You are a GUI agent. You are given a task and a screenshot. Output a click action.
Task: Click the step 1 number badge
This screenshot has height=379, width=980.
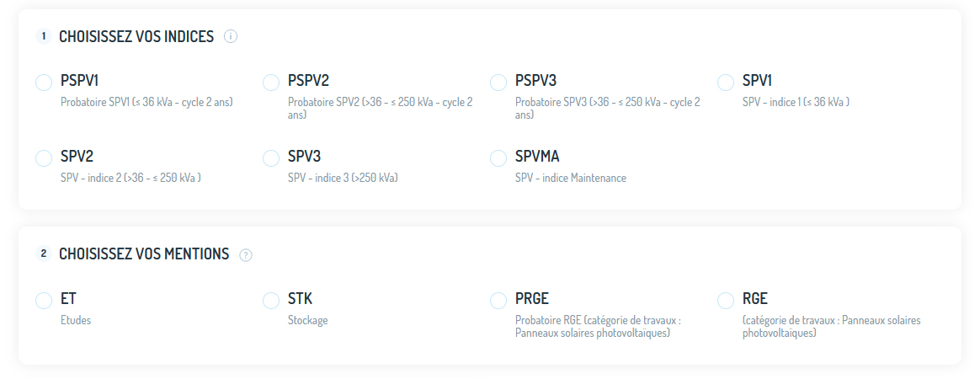(44, 36)
